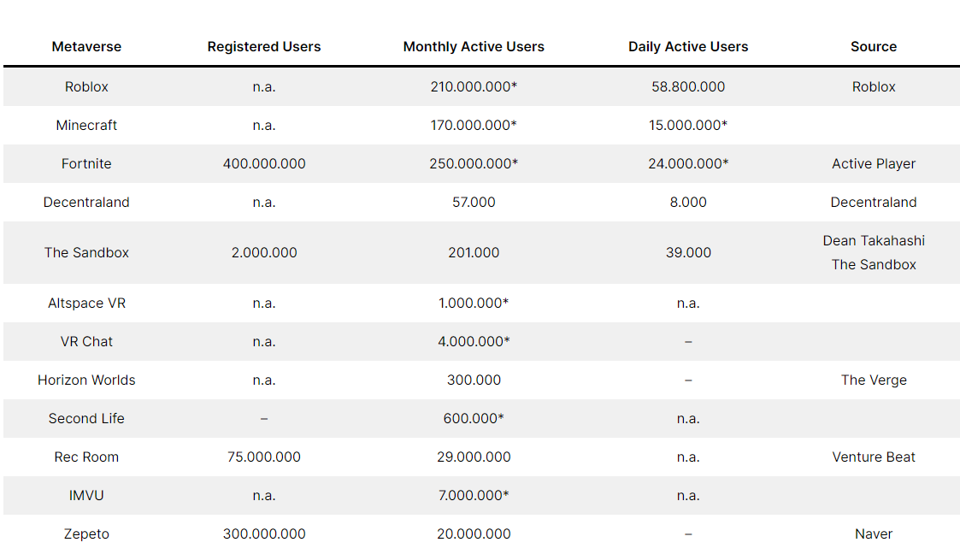Screen dimensions: 960x560
Task: Open the Active Player source link
Action: click(x=874, y=164)
